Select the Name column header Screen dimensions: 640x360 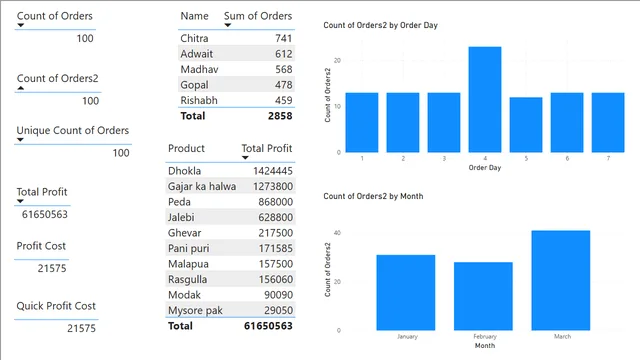(194, 16)
